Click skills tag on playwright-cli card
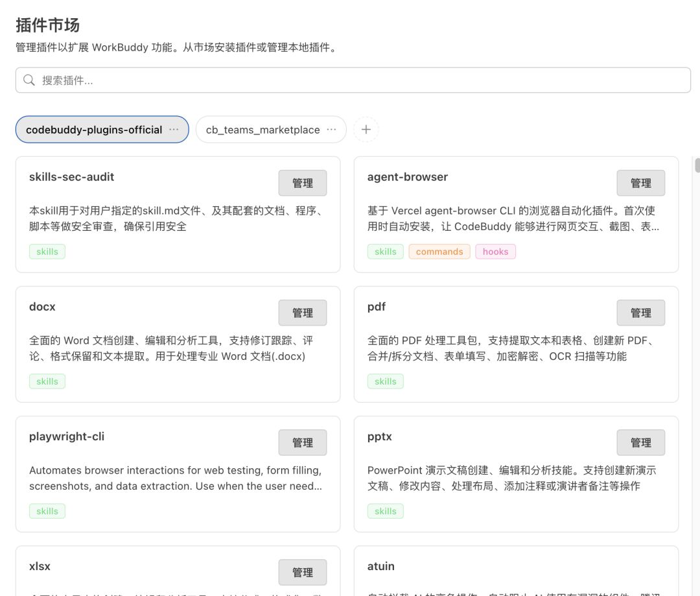700x596 pixels. pyautogui.click(x=47, y=511)
